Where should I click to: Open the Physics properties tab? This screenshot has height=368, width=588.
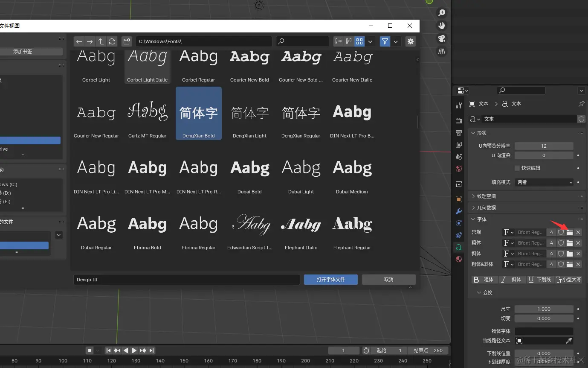point(459,223)
